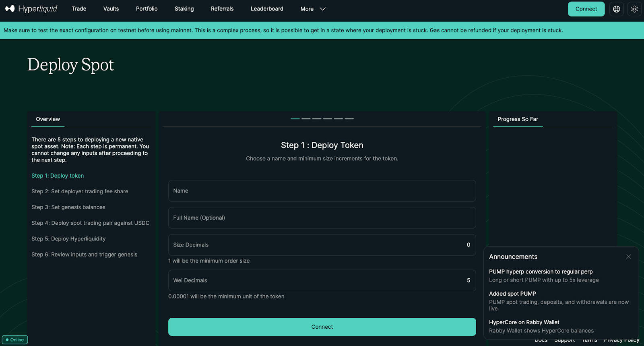Image resolution: width=644 pixels, height=346 pixels.
Task: Open PUMP hyperp conversion announcement
Action: 544,276
